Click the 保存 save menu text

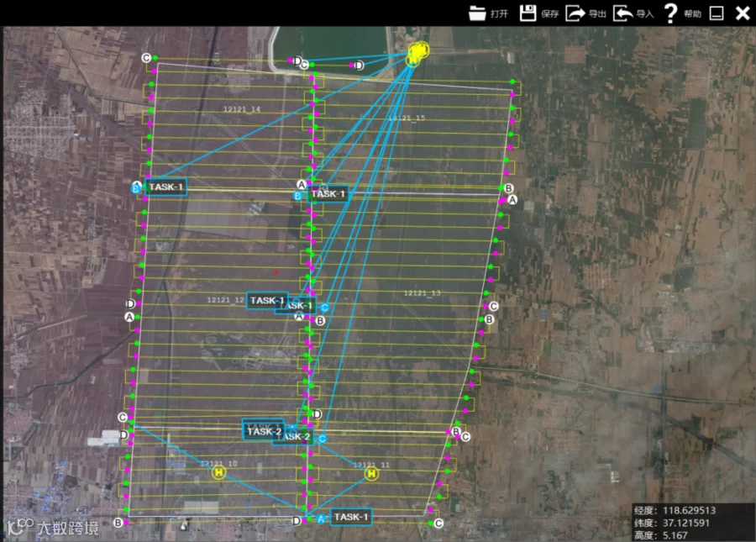(549, 14)
